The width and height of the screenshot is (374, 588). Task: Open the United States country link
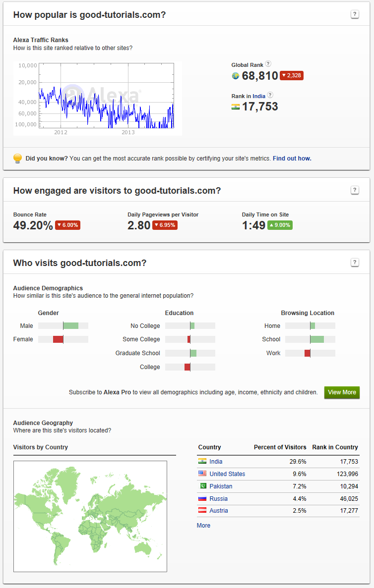(227, 474)
